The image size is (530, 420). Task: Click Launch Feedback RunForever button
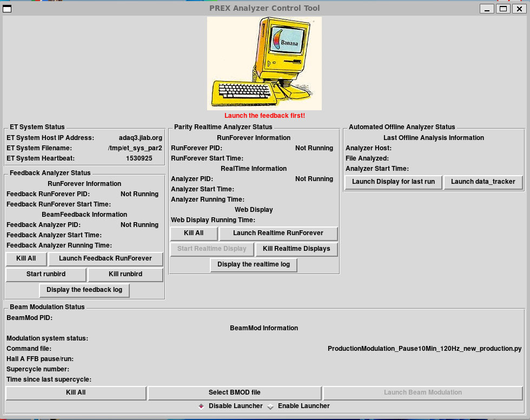tap(105, 259)
